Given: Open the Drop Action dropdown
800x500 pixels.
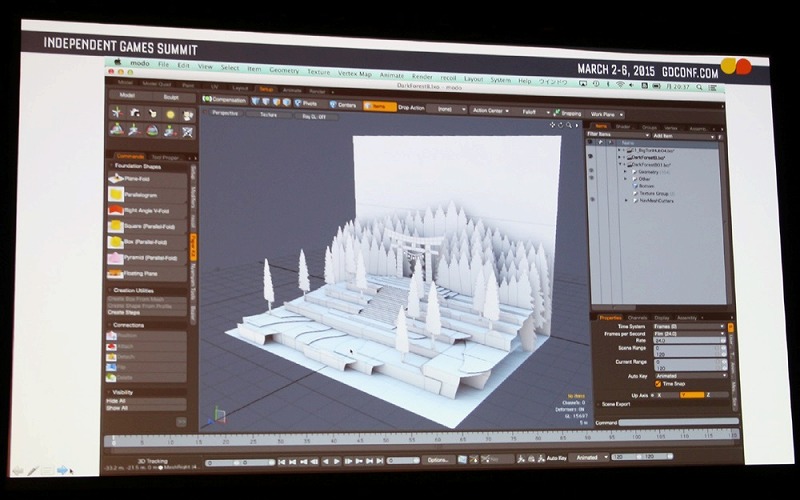Looking at the screenshot, I should click(x=446, y=109).
